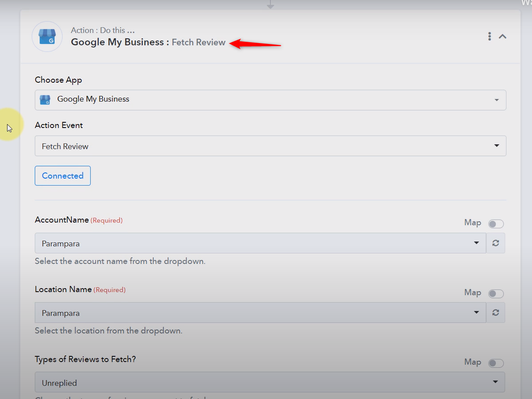Click the 'Action : Do this ...' header text

tap(103, 30)
